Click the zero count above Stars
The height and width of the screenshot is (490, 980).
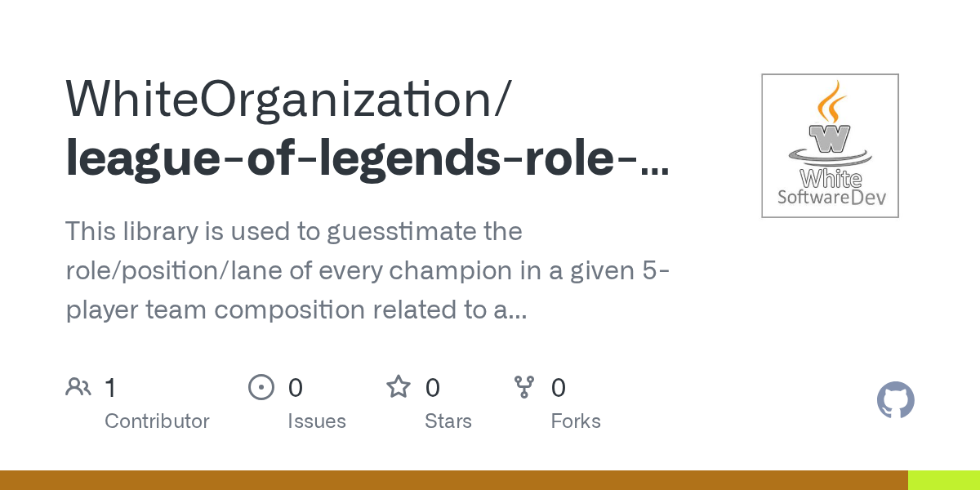point(433,387)
